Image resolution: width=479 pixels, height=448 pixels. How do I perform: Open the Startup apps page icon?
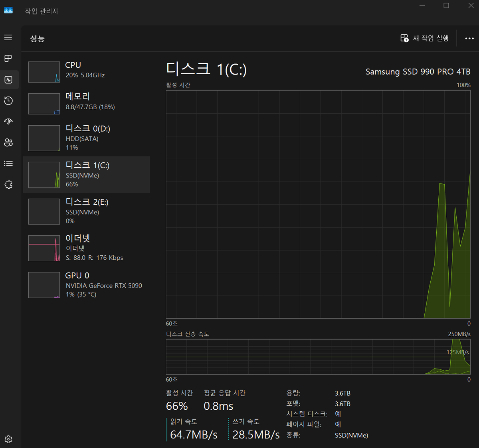tap(8, 122)
